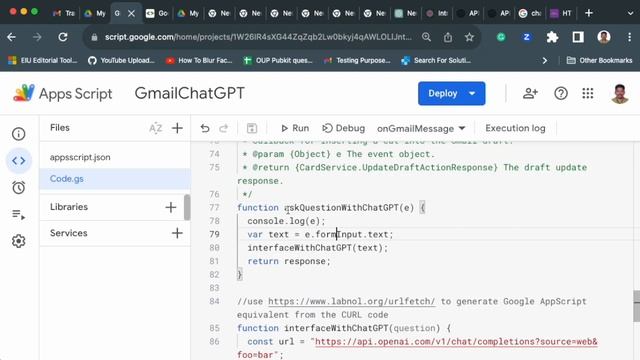Open Google account avatar in Apps Script
The height and width of the screenshot is (360, 640).
[620, 93]
